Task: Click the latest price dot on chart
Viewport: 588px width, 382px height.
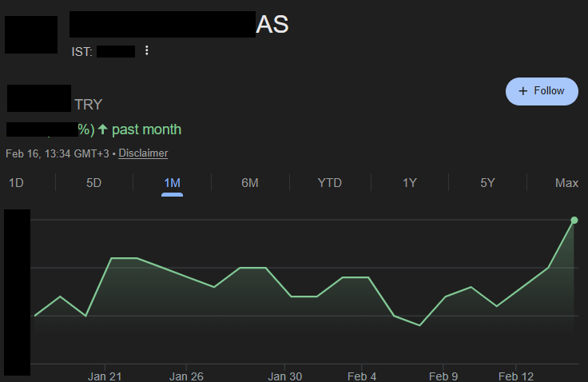Action: (x=574, y=221)
